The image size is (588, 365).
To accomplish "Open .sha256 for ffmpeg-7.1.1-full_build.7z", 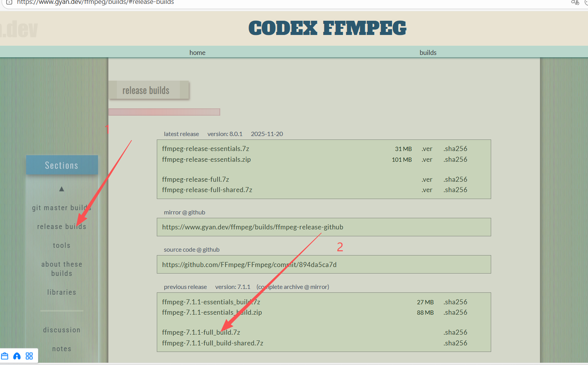I will 455,332.
